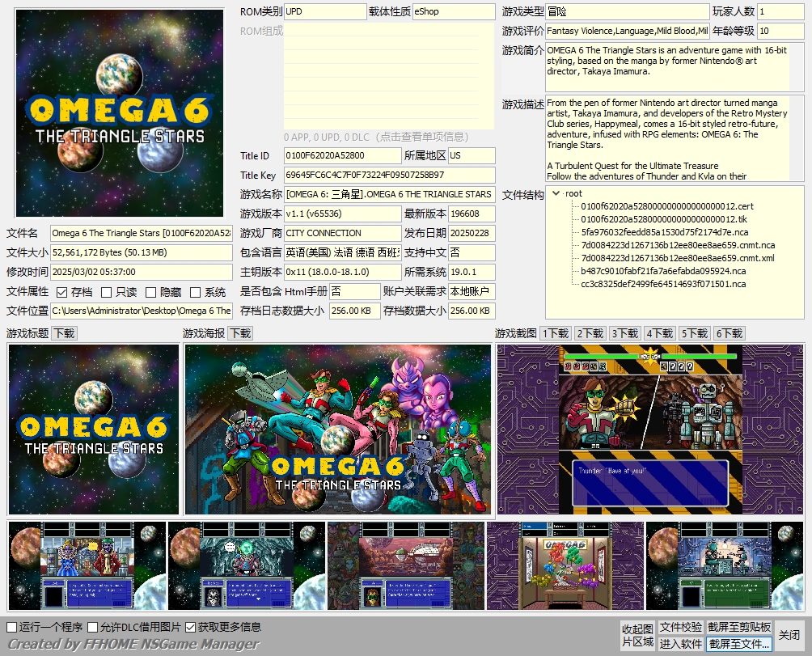Click the 3下载 screenshot download button
This screenshot has height=656, width=812.
point(624,333)
